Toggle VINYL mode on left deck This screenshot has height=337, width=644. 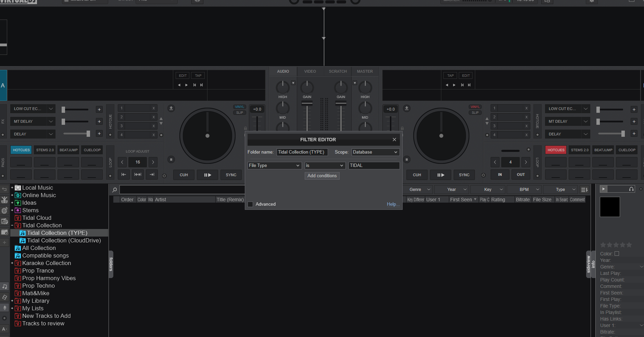(239, 107)
